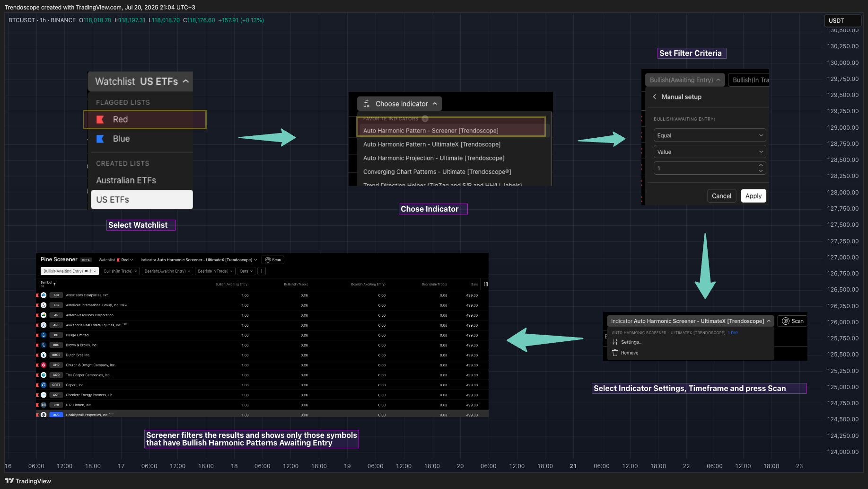Collapse the Watchlist US ETFs dropdown header
Screen dimensions: 868x489
140,81
